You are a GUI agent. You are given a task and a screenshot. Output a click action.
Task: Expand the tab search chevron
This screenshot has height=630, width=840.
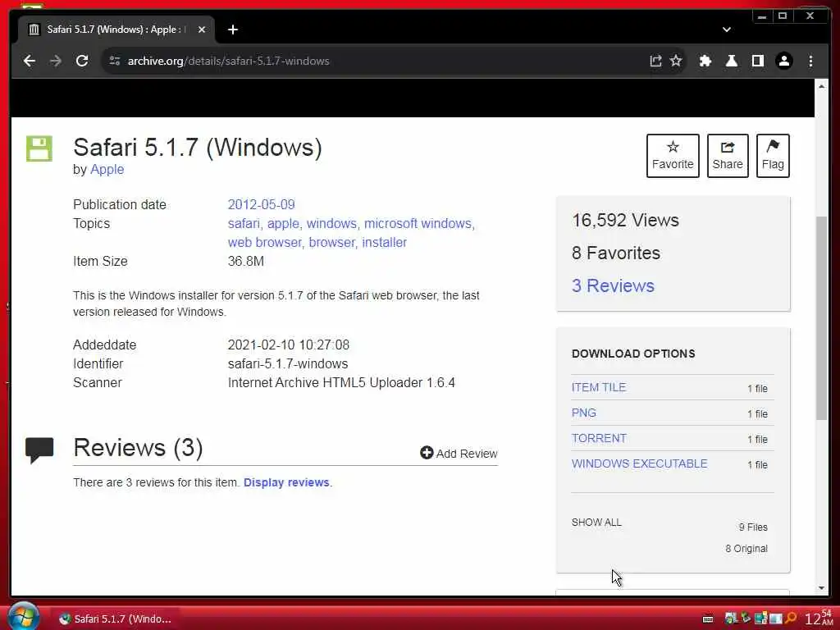(x=727, y=30)
